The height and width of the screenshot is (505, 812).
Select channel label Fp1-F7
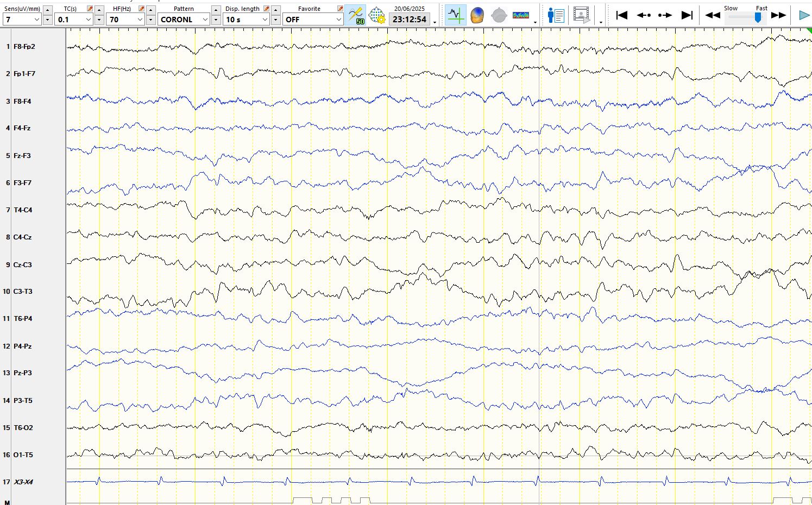[x=24, y=74]
